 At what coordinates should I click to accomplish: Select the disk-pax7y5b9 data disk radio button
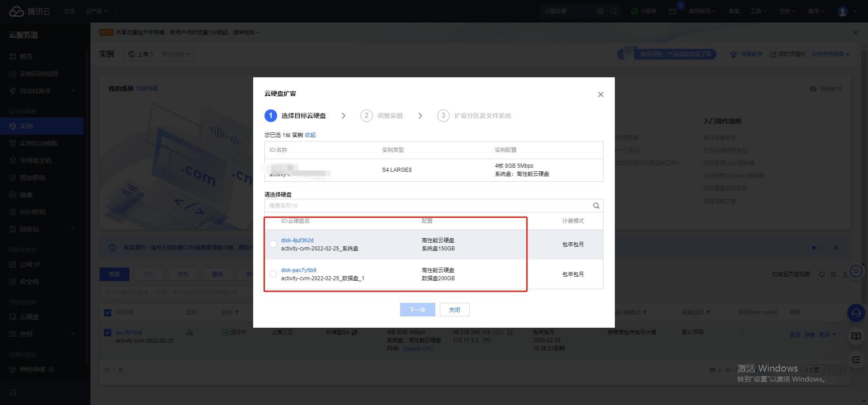pos(273,274)
